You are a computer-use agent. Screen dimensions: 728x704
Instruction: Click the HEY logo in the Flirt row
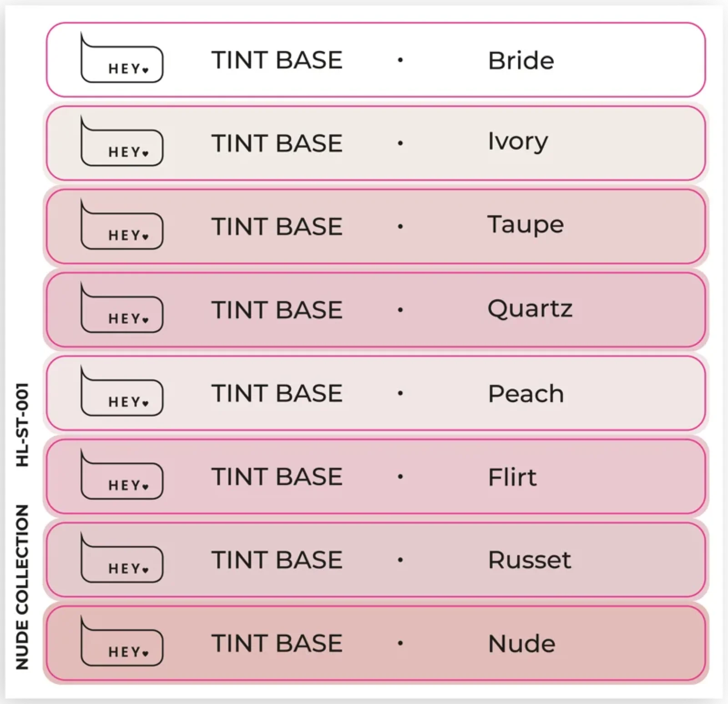tap(122, 474)
